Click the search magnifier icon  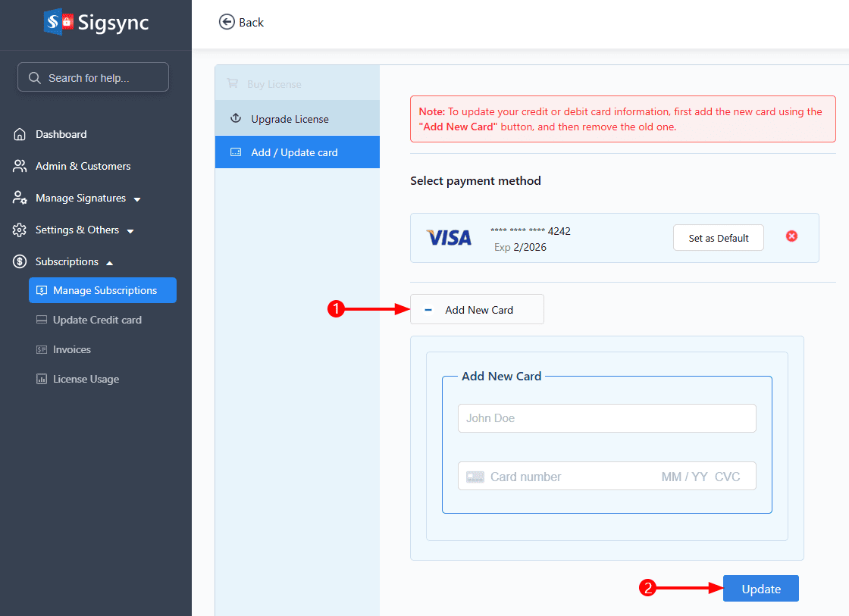33,77
